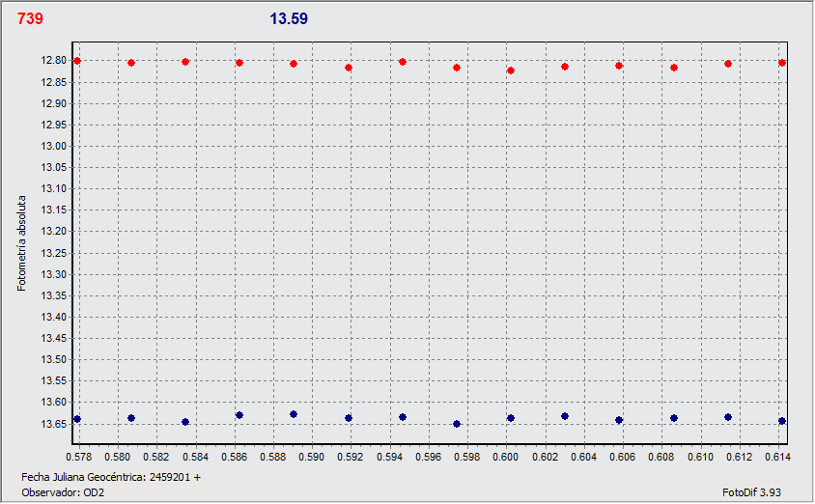
Task: Select the leftmost blue data point
Action: 77,419
